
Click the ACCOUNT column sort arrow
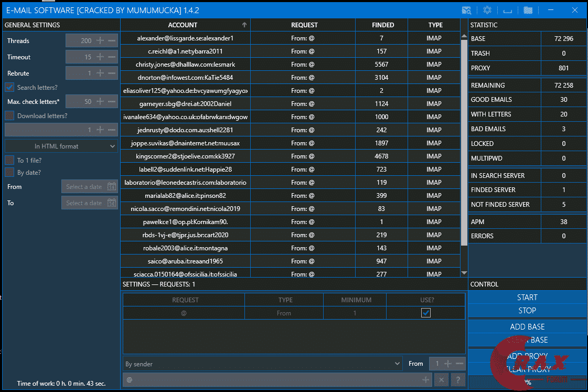pyautogui.click(x=244, y=25)
